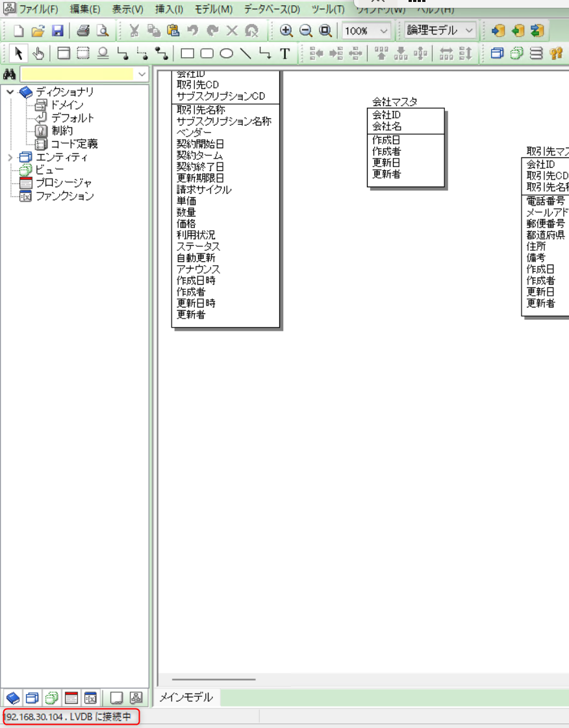
Task: Click the horizontal scrollbar in diagram area
Action: point(214,680)
